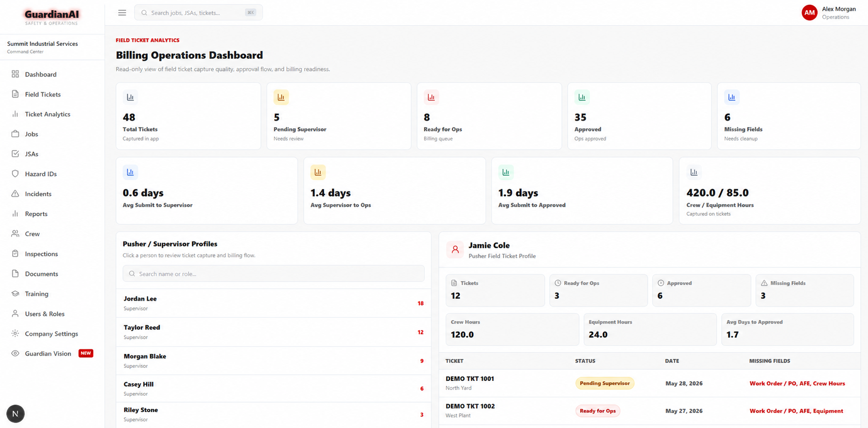Click the Missing Fields blue chart icon
Screen dimensions: 868x428
pyautogui.click(x=731, y=97)
